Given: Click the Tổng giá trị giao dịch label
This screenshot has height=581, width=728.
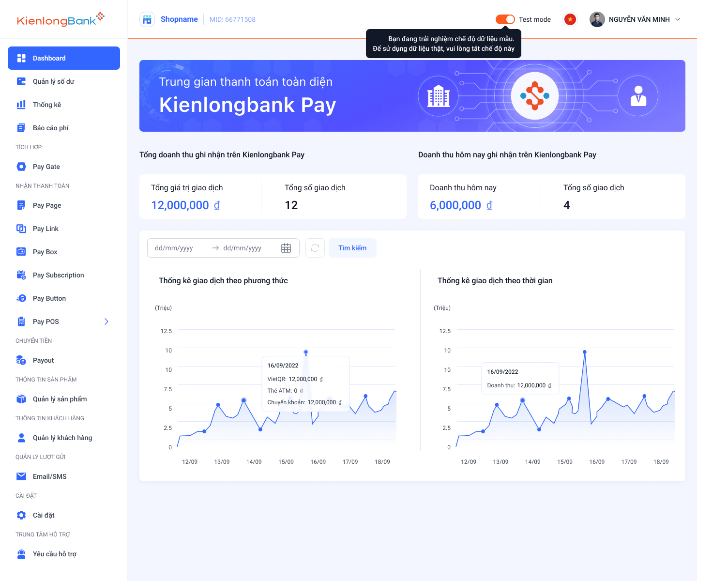Looking at the screenshot, I should [187, 188].
